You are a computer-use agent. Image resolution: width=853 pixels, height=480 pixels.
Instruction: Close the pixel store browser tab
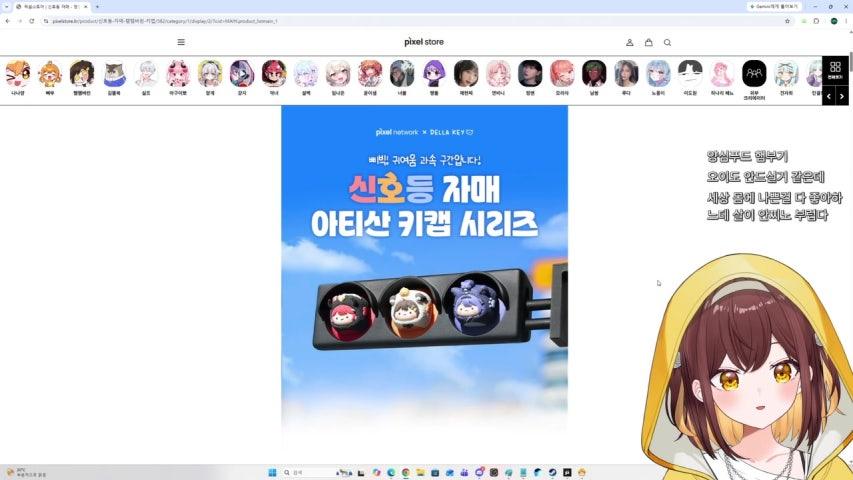point(85,7)
